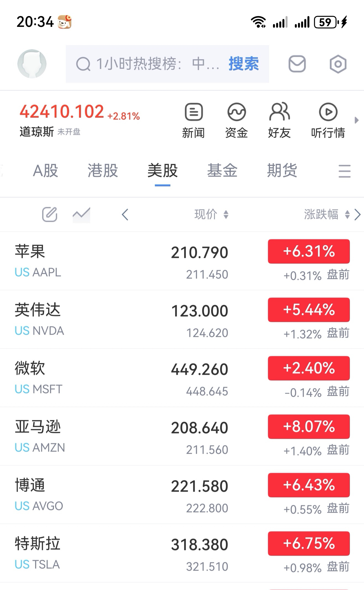Open the tab list hamburger menu

coord(344,171)
